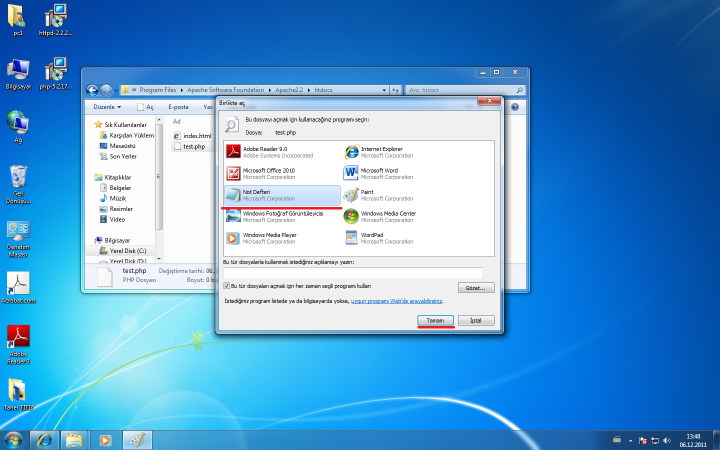Click the Gözat... browse button
Screen dimensions: 720x450
pyautogui.click(x=476, y=287)
